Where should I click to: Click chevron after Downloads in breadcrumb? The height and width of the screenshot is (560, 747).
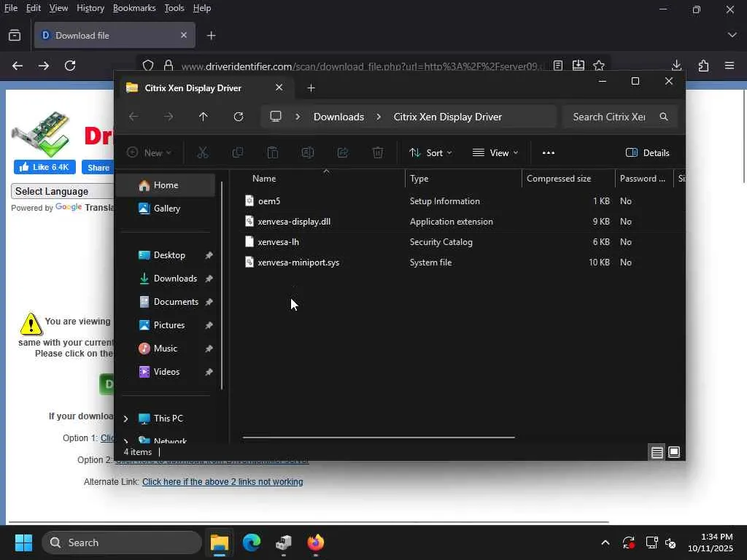[x=379, y=117]
